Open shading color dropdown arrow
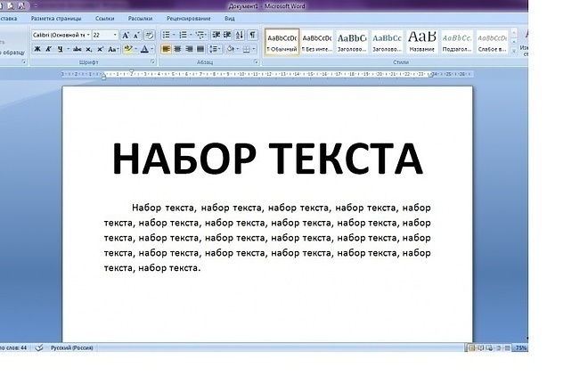The height and width of the screenshot is (392, 588). tap(237, 49)
